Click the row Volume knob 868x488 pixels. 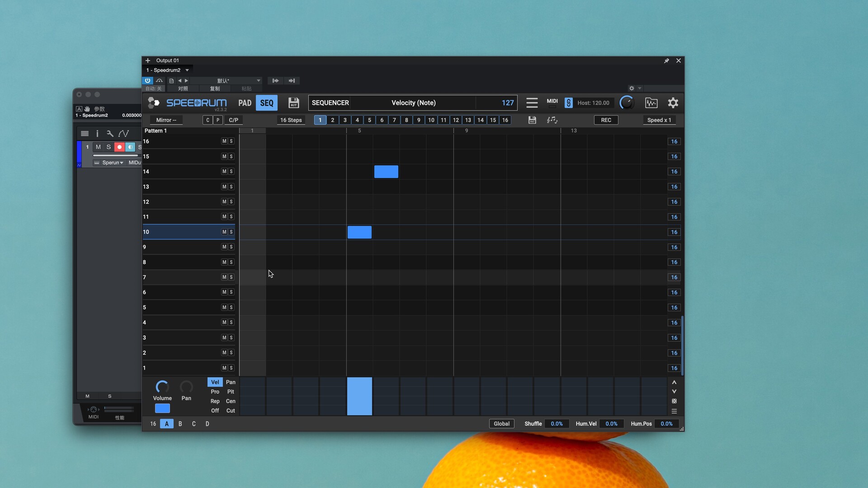pyautogui.click(x=162, y=387)
